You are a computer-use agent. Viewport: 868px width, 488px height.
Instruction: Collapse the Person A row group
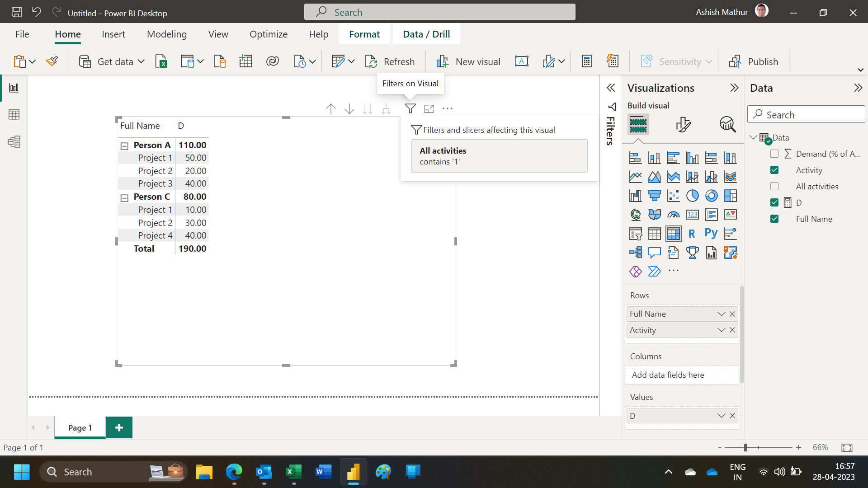pyautogui.click(x=124, y=146)
